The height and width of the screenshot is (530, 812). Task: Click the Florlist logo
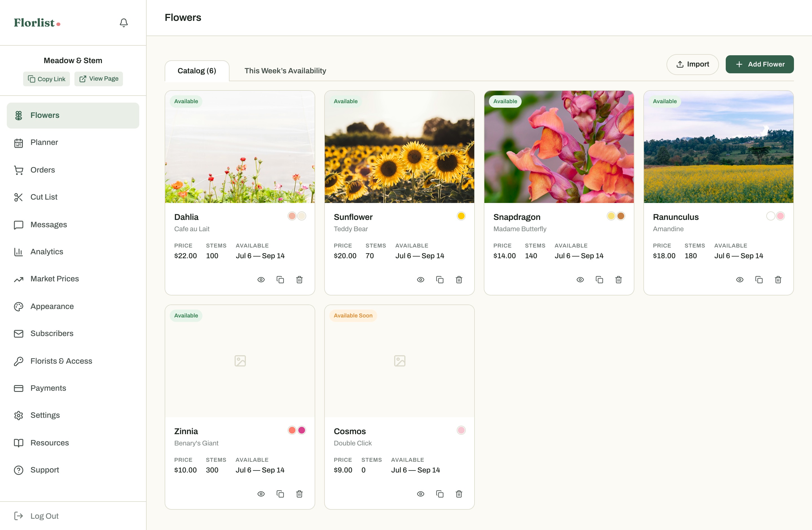coord(37,23)
